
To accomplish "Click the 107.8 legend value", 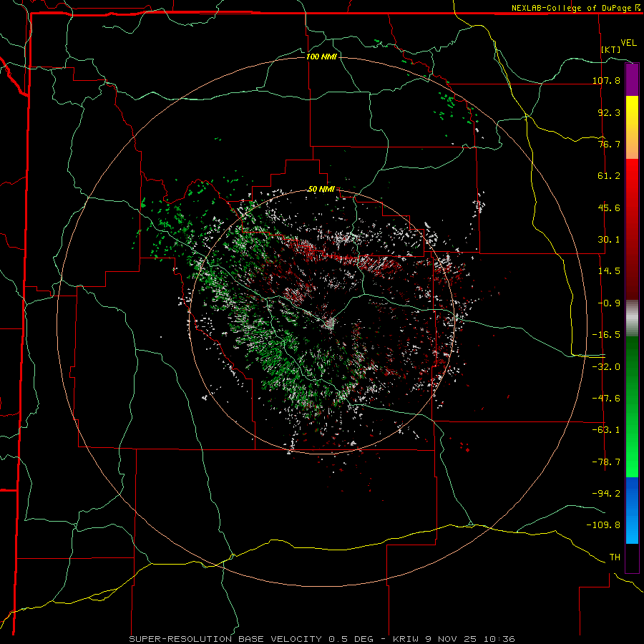I will point(606,80).
